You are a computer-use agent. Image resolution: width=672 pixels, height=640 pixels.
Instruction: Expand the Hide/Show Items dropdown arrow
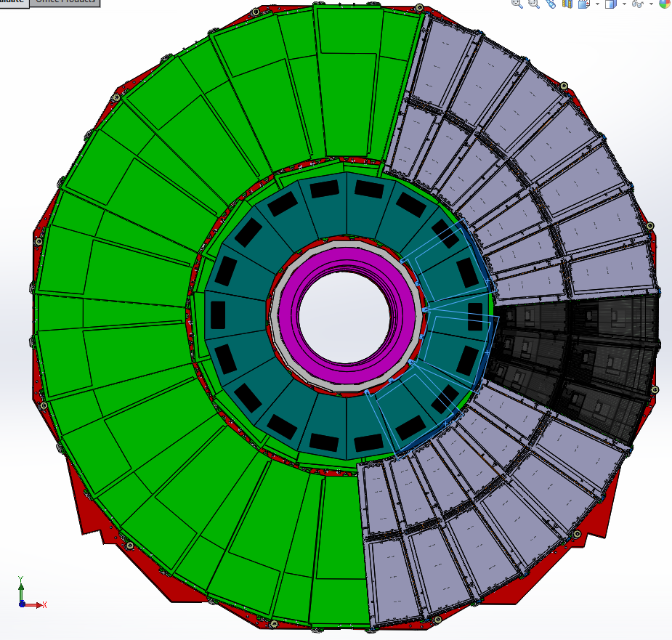pyautogui.click(x=651, y=4)
